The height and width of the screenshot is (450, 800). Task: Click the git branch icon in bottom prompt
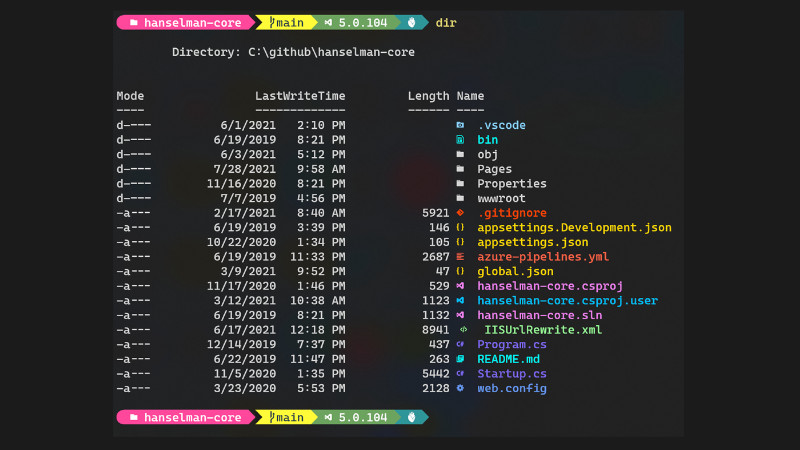coord(272,417)
